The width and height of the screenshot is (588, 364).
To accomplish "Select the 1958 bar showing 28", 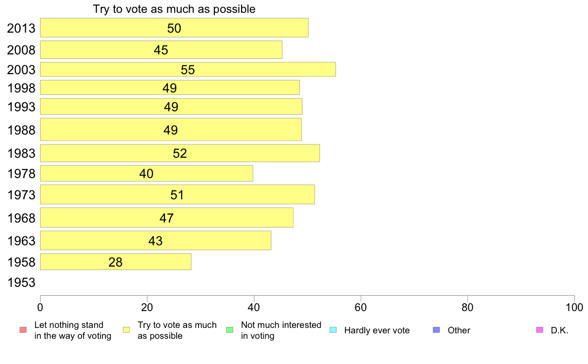I will (116, 262).
